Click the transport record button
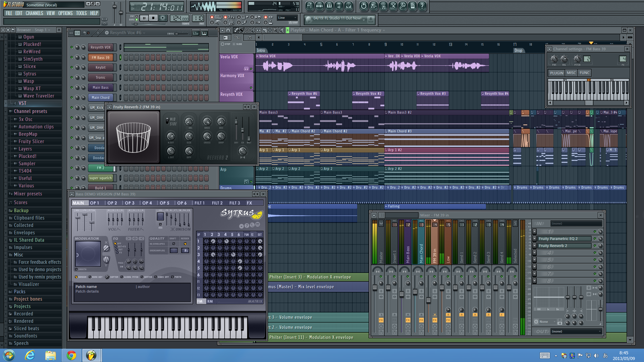Image resolution: width=644 pixels, height=362 pixels. pos(163,18)
